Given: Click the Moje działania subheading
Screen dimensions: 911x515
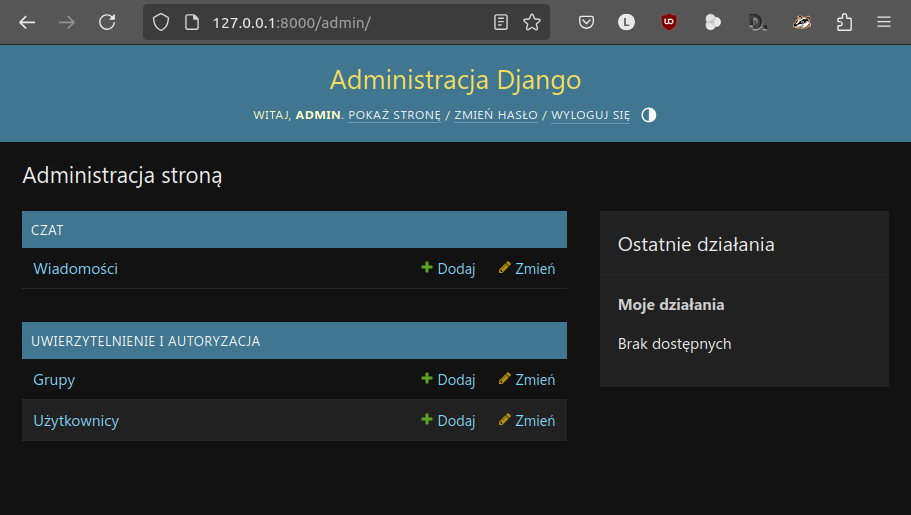Looking at the screenshot, I should pyautogui.click(x=671, y=305).
